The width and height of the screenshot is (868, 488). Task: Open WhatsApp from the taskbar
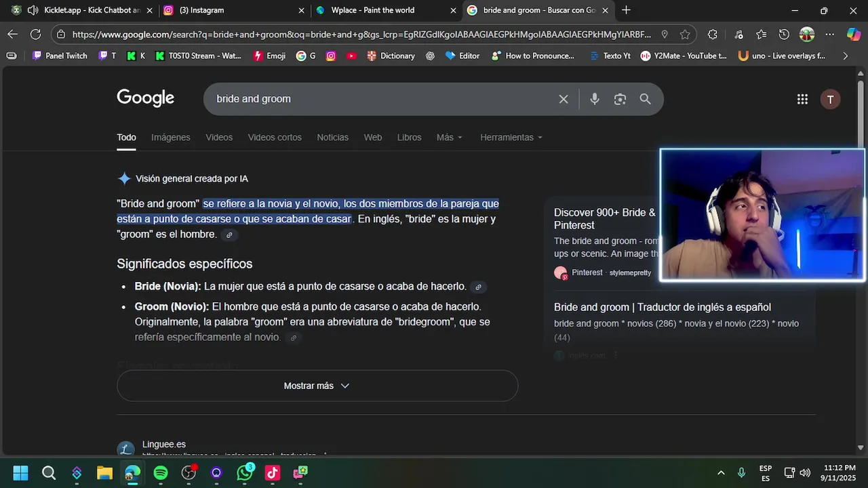pos(245,472)
